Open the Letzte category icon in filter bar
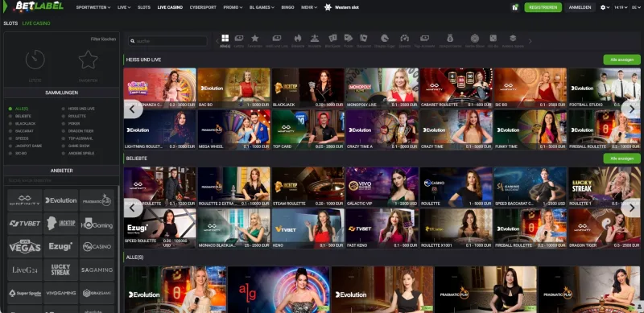Screen dimensions: 644x313 pos(238,38)
